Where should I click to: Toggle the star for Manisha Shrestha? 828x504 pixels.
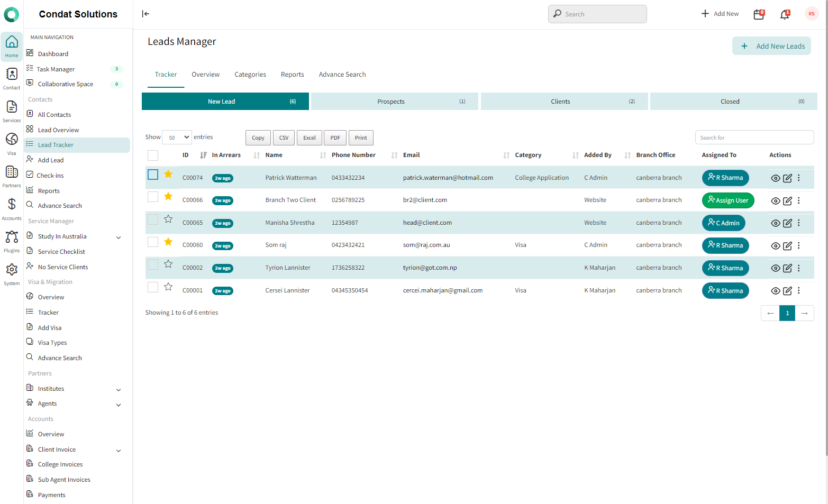click(168, 219)
